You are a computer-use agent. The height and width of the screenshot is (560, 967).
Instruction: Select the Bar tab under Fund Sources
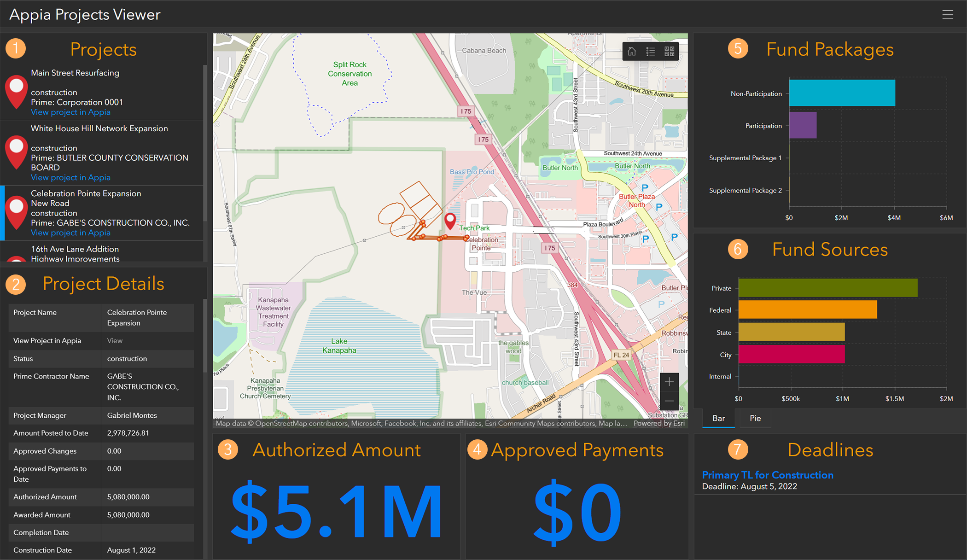tap(718, 418)
